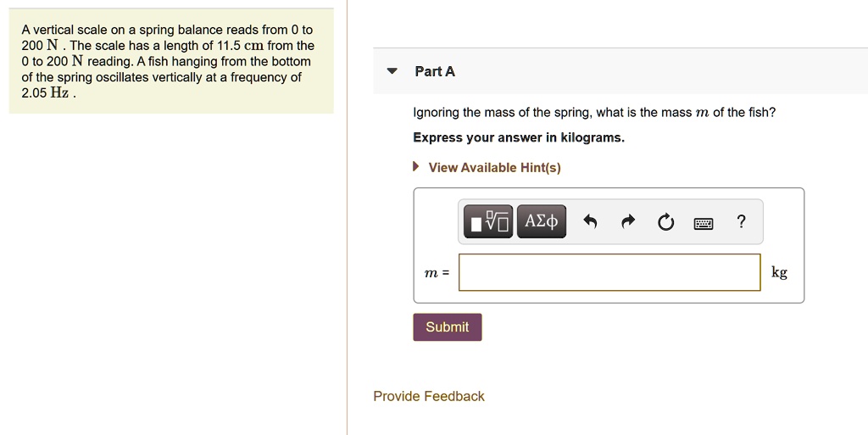Screen dimensions: 868x435
Task: Show keyboard shortcuts icon
Action: 704,223
